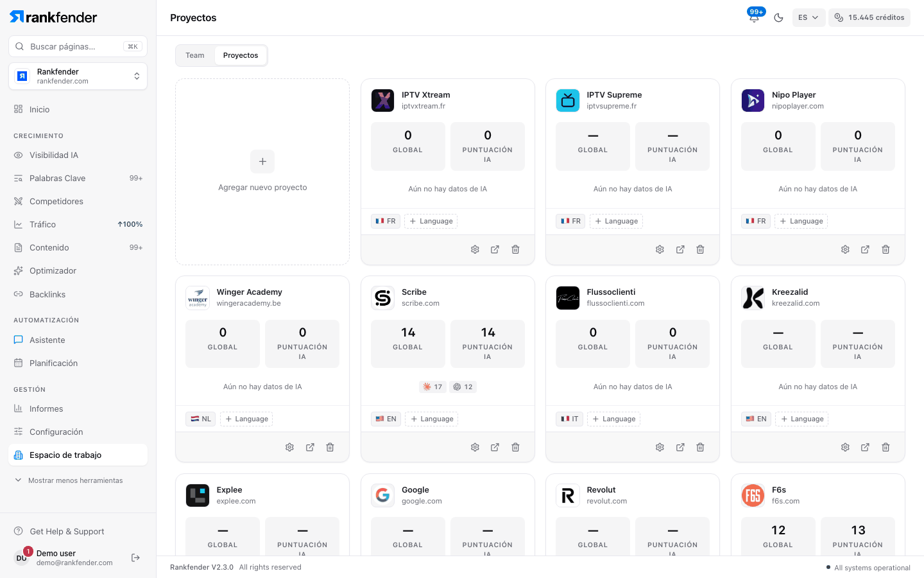Switch to the Team tab
The image size is (924, 578).
click(195, 55)
